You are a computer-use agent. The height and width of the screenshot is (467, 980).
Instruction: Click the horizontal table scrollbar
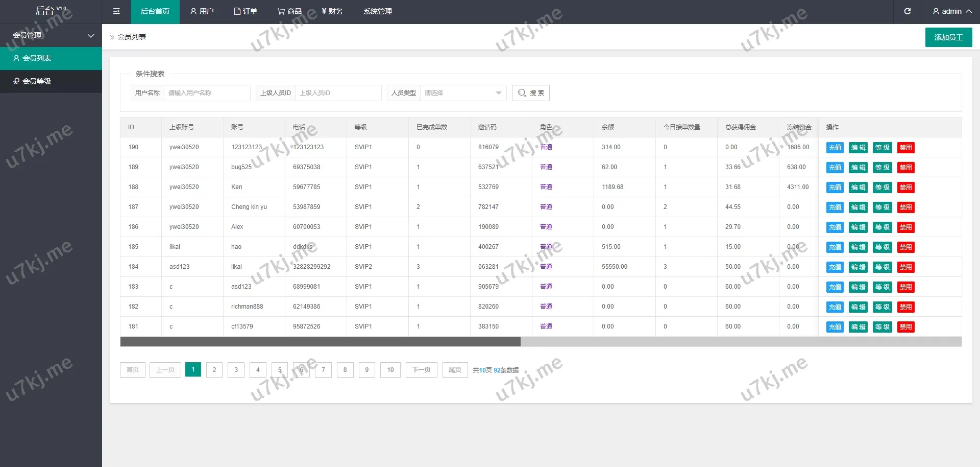320,341
